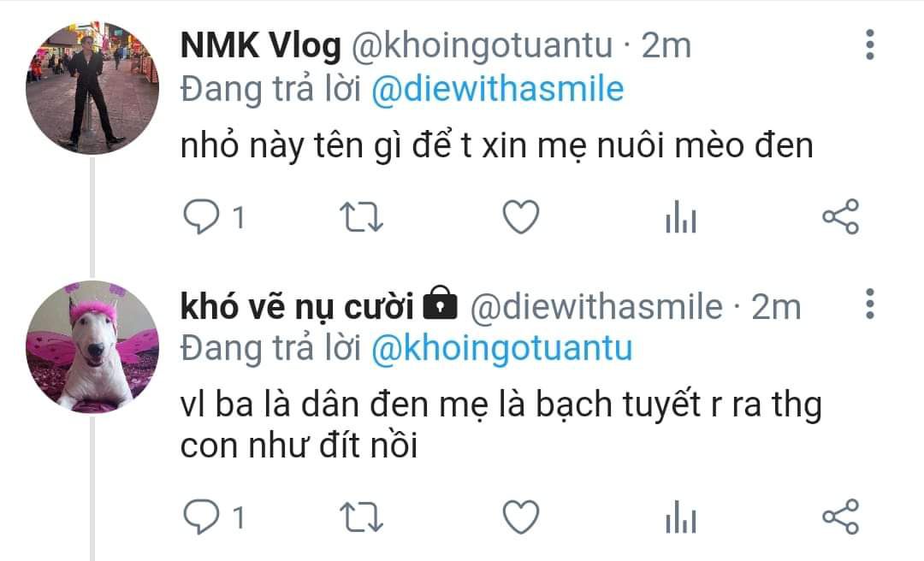The width and height of the screenshot is (924, 561).
Task: View analytics of khó vẽ nụ cười's tweet
Action: point(681,517)
